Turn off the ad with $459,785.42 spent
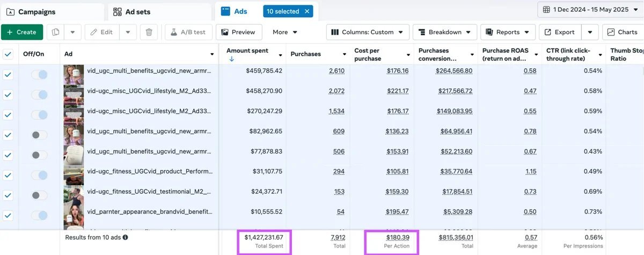The image size is (644, 255). point(39,75)
